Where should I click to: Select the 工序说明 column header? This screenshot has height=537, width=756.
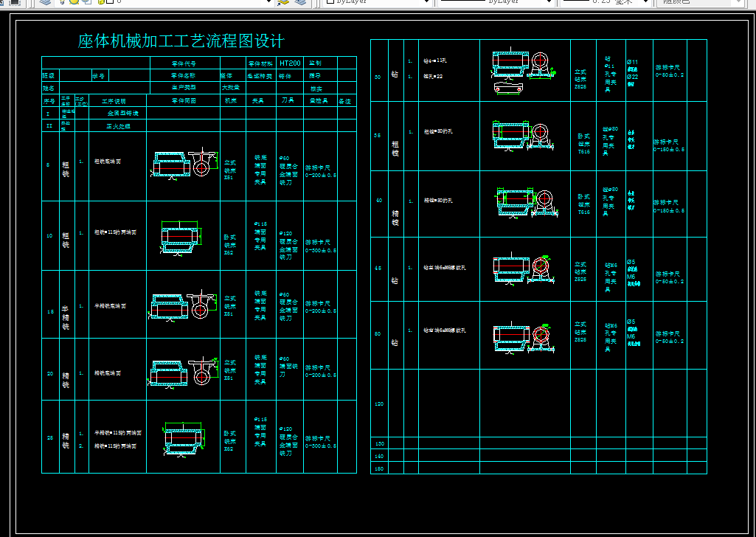pos(114,101)
